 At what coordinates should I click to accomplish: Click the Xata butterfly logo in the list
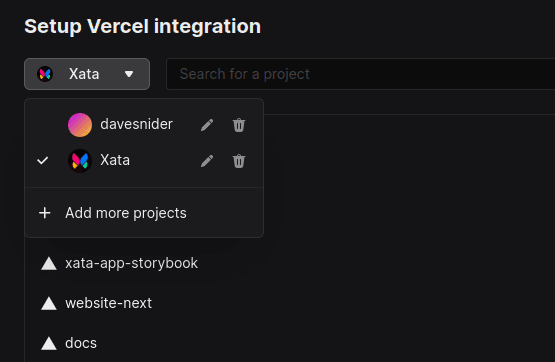coord(80,161)
